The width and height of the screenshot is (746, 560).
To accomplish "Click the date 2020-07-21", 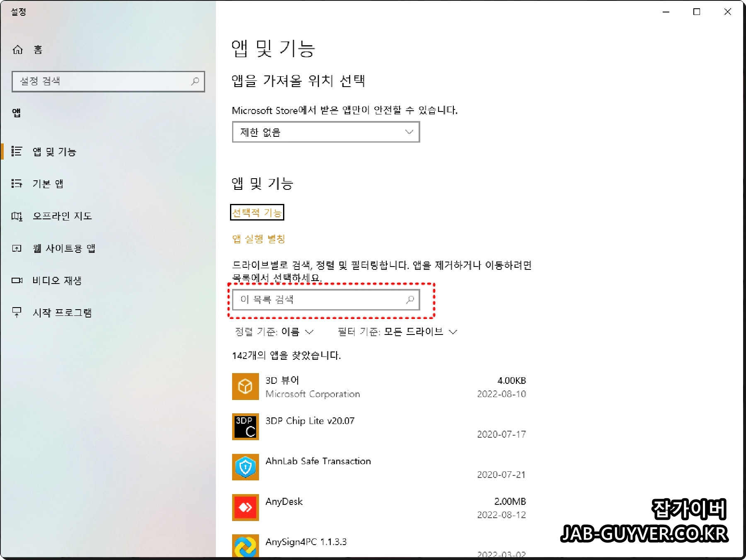I will pos(501,474).
